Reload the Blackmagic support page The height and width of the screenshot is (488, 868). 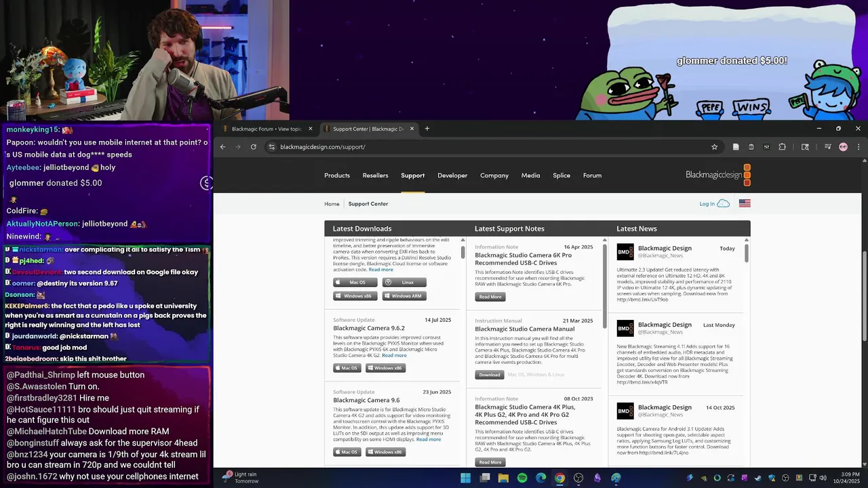pos(254,147)
